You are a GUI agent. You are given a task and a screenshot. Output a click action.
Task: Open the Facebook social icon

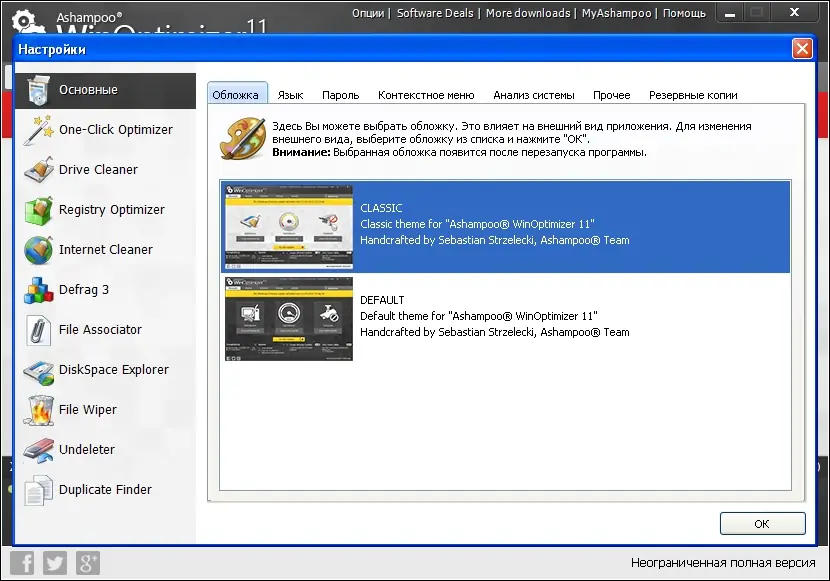click(23, 562)
